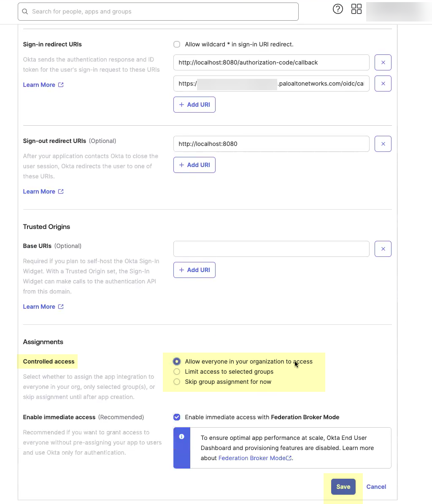The image size is (432, 504).
Task: Add URI under Trusted Origins Base URIs
Action: point(194,270)
